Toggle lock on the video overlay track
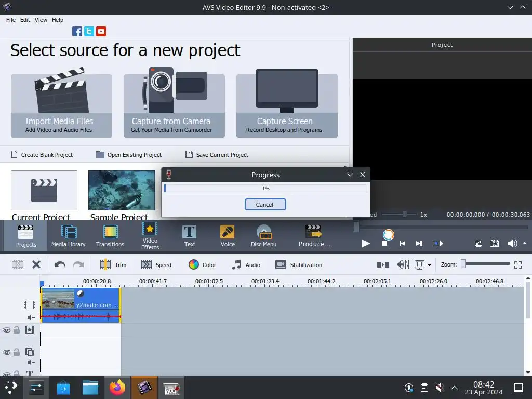 (x=17, y=352)
